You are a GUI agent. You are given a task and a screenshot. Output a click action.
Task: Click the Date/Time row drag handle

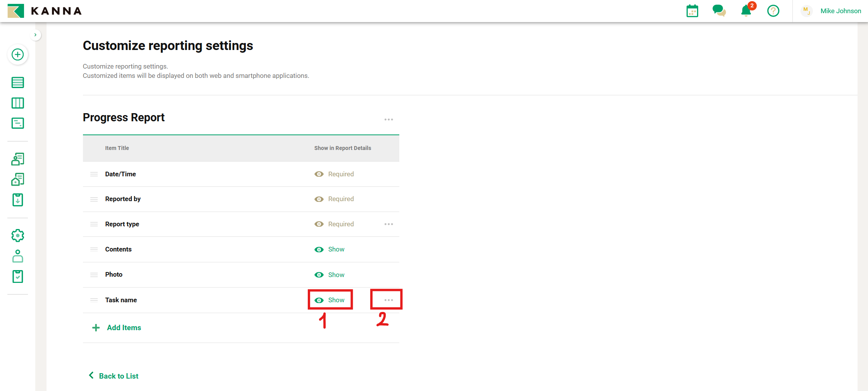click(x=94, y=174)
